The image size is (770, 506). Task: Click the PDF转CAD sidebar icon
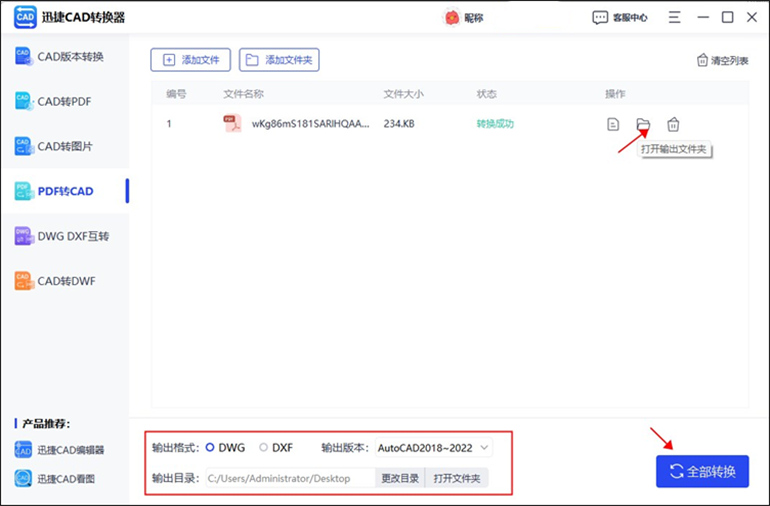24,191
